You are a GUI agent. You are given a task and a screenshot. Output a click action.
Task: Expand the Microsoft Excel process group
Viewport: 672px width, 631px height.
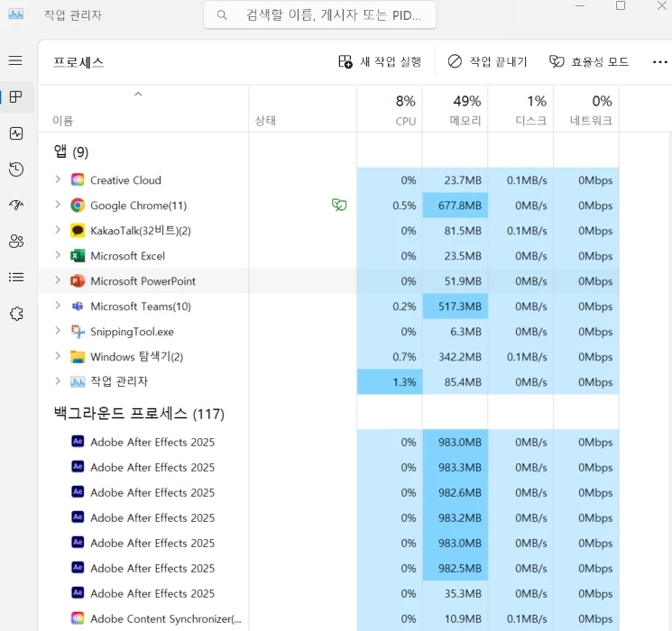(x=58, y=255)
